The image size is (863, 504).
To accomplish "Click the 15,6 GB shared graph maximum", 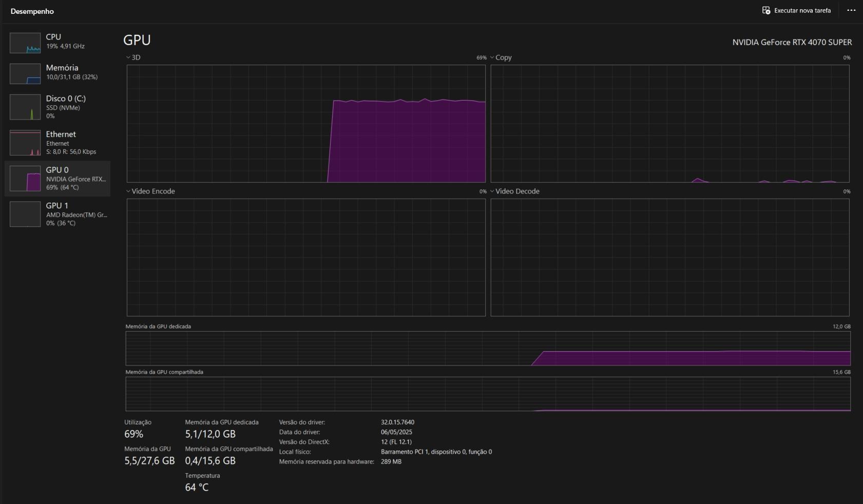I will (x=841, y=372).
